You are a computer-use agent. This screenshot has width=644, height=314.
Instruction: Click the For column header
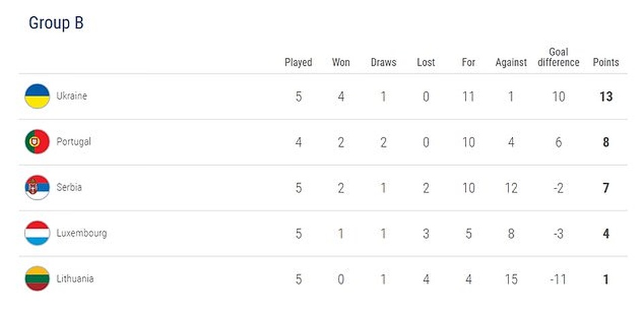pos(468,62)
